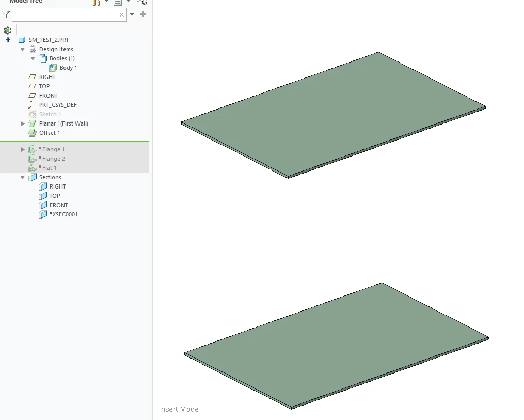Click the green insert-here indicator line
The width and height of the screenshot is (524, 420).
[74, 141]
